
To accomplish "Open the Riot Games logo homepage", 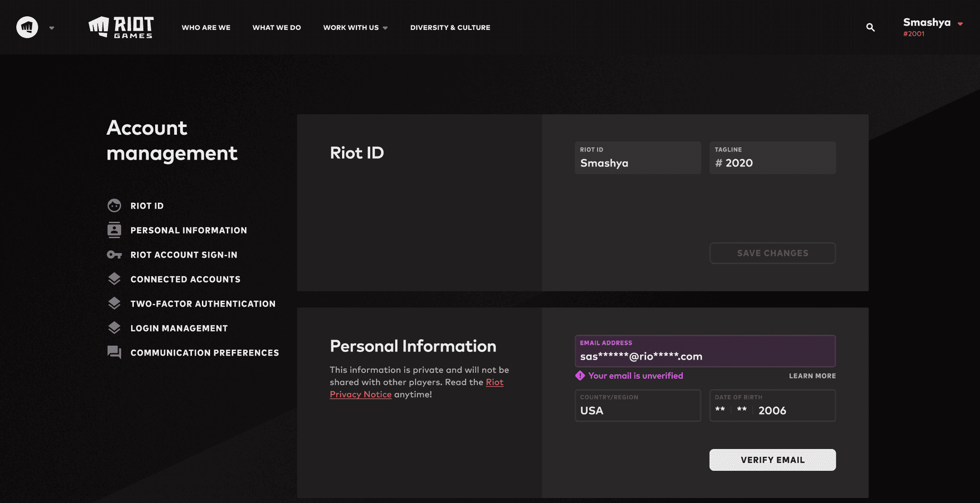I will (x=121, y=27).
